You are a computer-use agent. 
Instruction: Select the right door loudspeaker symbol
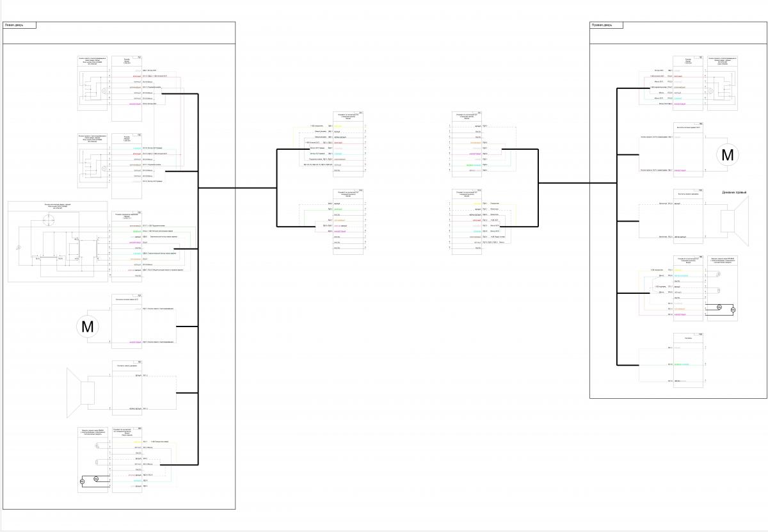pyautogui.click(x=735, y=221)
